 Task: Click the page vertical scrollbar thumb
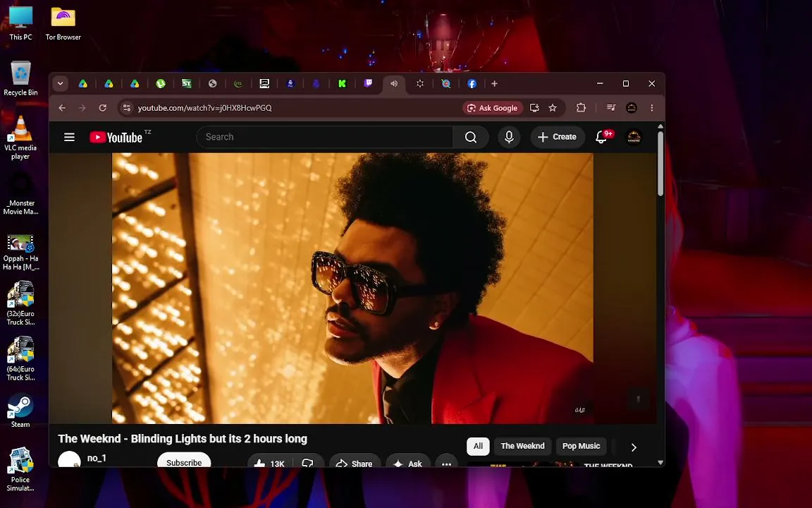[660, 163]
